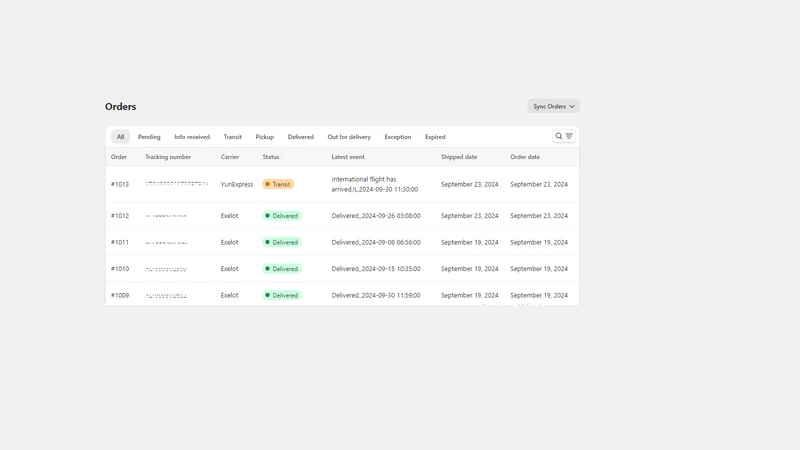Screen dimensions: 800x450
Task: Click the Transit status badge for #1013
Action: click(278, 184)
